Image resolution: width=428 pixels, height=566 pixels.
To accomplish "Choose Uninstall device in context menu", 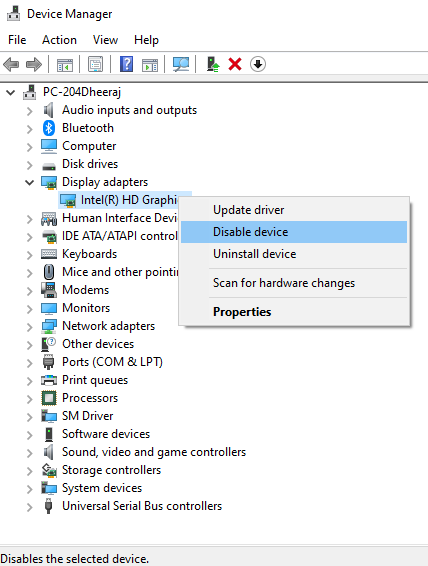I will click(x=294, y=254).
